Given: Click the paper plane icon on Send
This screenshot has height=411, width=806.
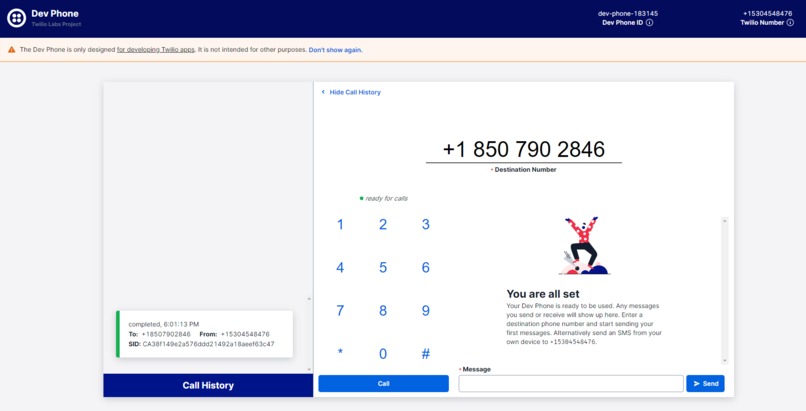Looking at the screenshot, I should click(697, 384).
